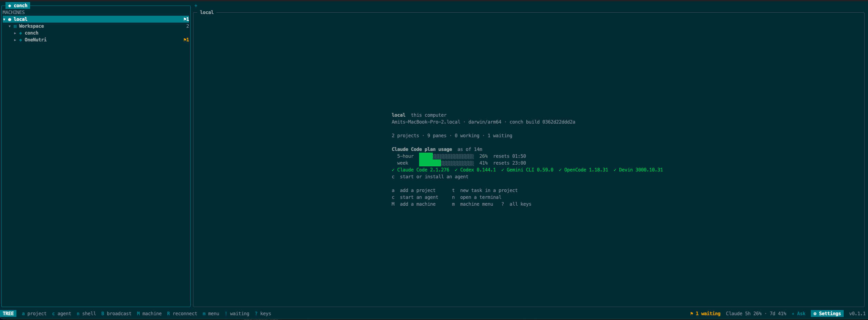Click the 'Gemini CLI 0.59.0' agent entry
Image resolution: width=868 pixels, height=320 pixels.
pos(527,170)
